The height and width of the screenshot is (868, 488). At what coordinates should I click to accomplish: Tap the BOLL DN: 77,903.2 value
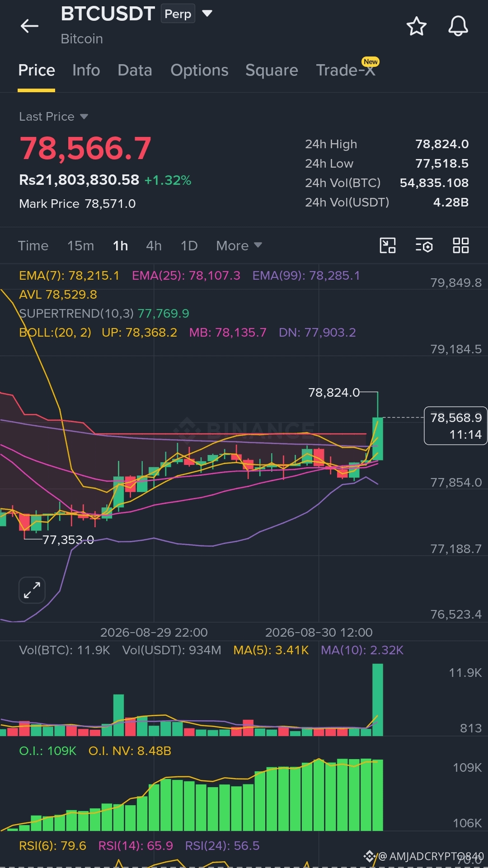[x=317, y=332]
